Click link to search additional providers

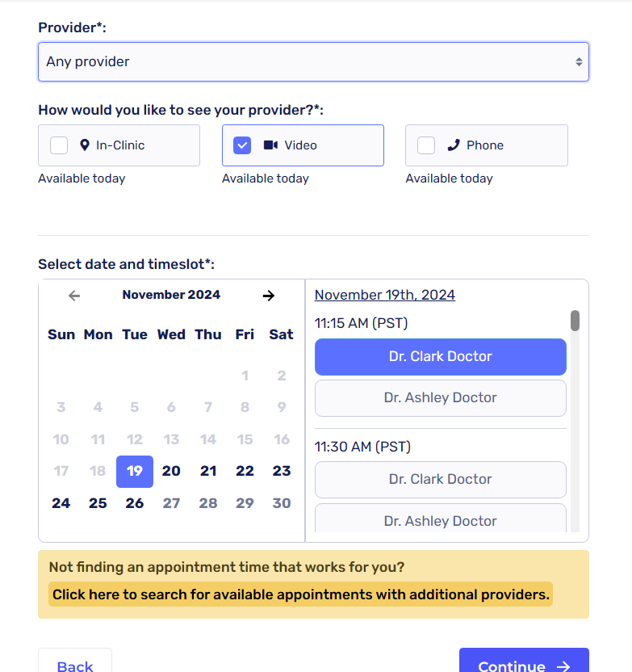(300, 594)
